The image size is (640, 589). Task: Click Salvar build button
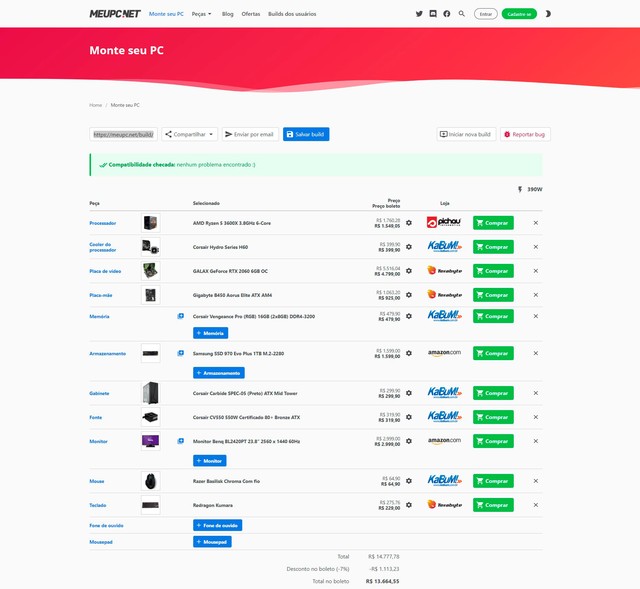click(306, 134)
